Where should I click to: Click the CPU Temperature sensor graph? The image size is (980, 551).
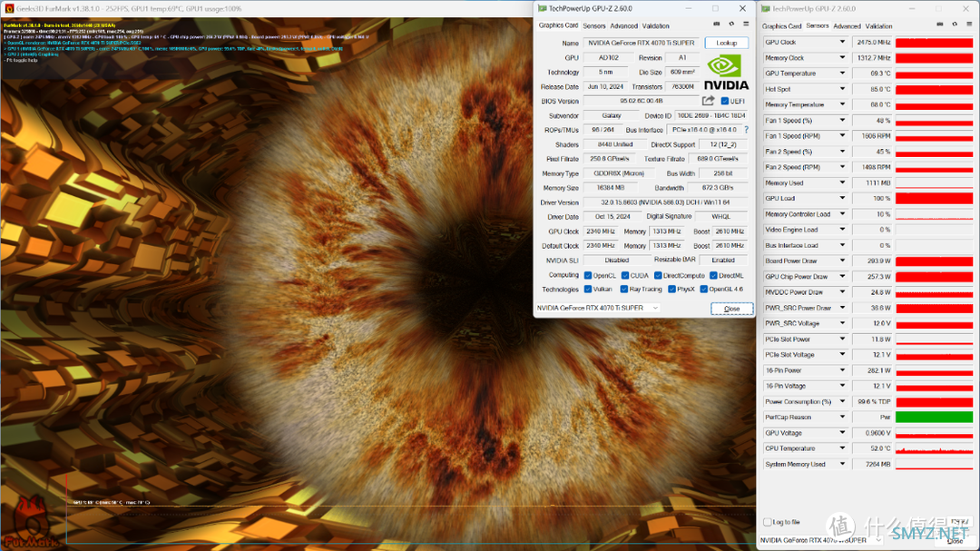[x=934, y=448]
